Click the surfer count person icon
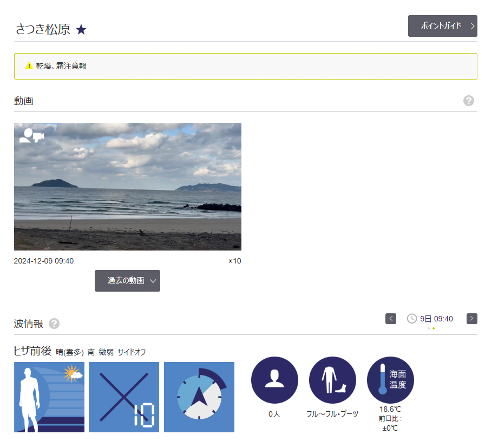Screen dimensions: 485x448 pos(274,380)
